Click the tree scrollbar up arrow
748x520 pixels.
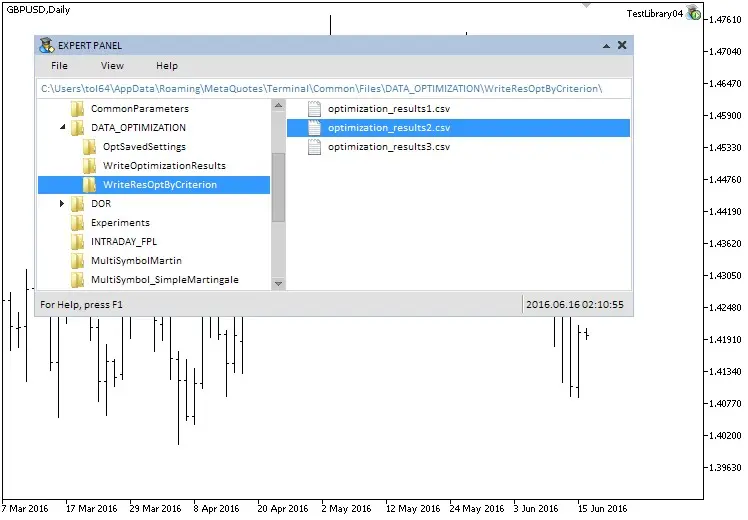tap(279, 105)
